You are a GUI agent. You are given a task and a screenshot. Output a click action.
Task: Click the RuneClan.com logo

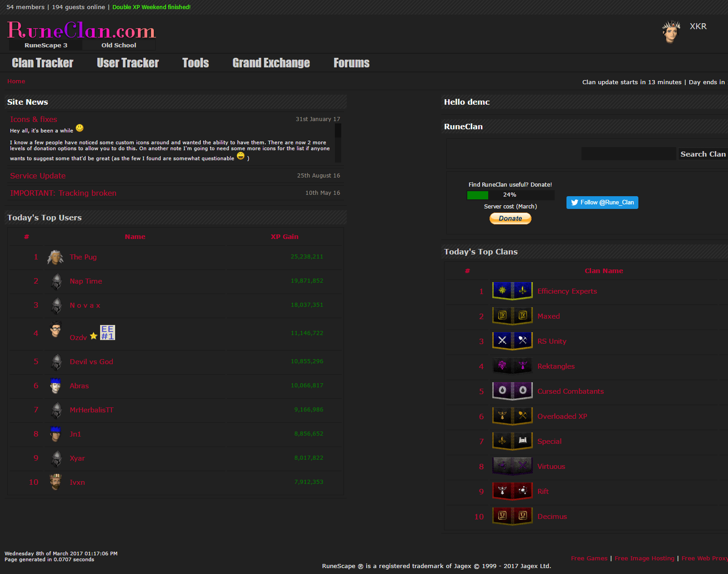pyautogui.click(x=82, y=30)
